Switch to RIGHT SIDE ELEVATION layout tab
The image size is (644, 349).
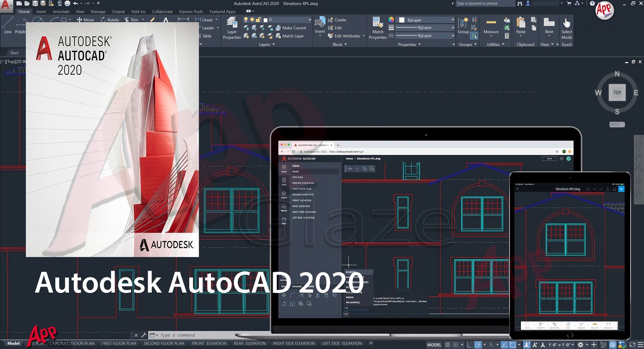pos(294,343)
